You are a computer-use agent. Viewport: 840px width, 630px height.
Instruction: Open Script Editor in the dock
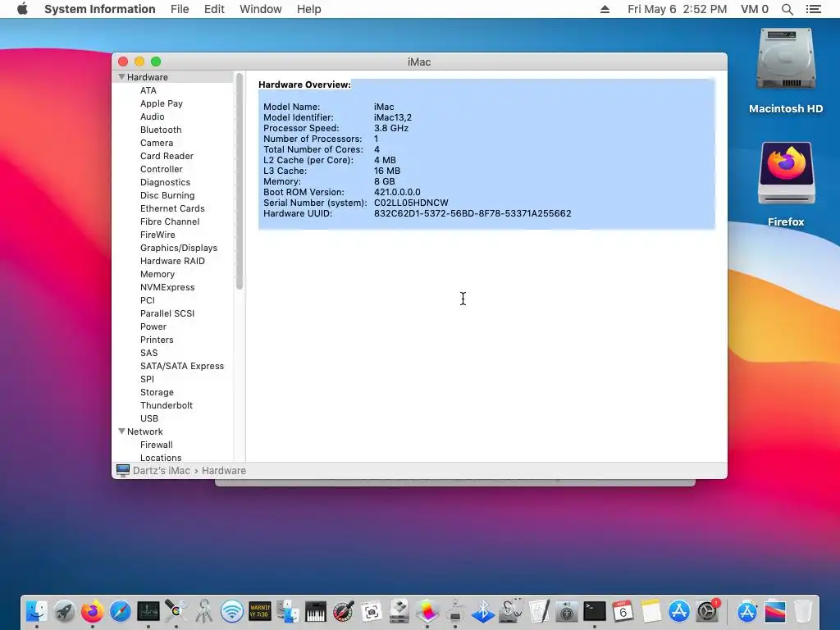[x=538, y=611]
